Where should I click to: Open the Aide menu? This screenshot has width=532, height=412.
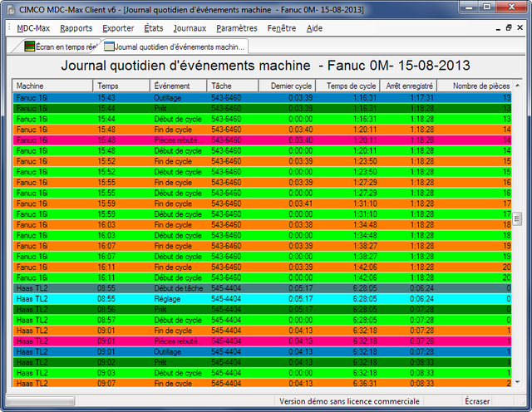coord(314,28)
